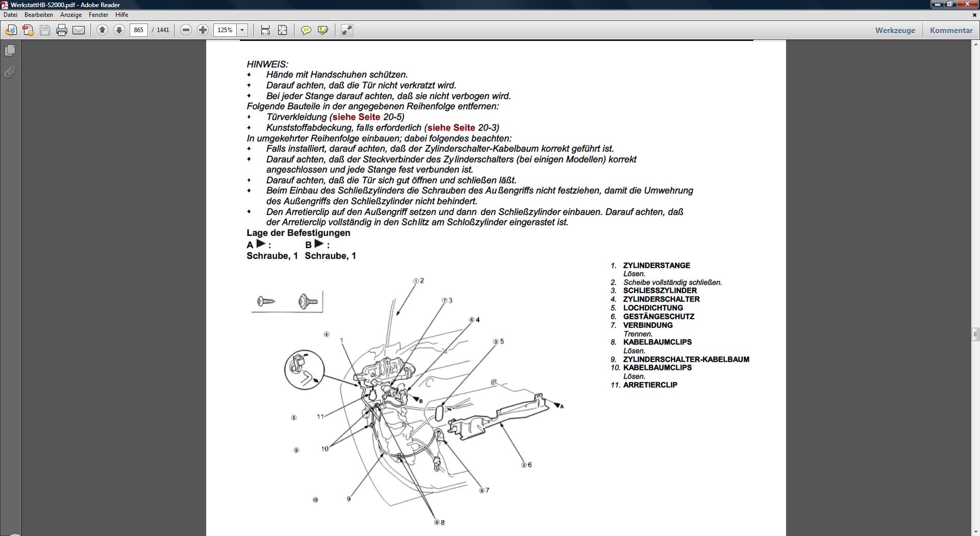Go to next page with down arrow
Image resolution: width=980 pixels, height=536 pixels.
point(119,30)
